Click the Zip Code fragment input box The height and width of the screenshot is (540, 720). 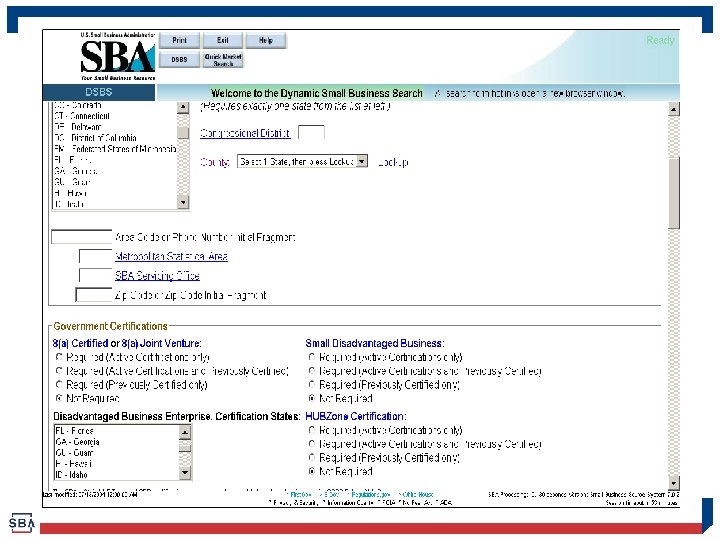point(94,294)
